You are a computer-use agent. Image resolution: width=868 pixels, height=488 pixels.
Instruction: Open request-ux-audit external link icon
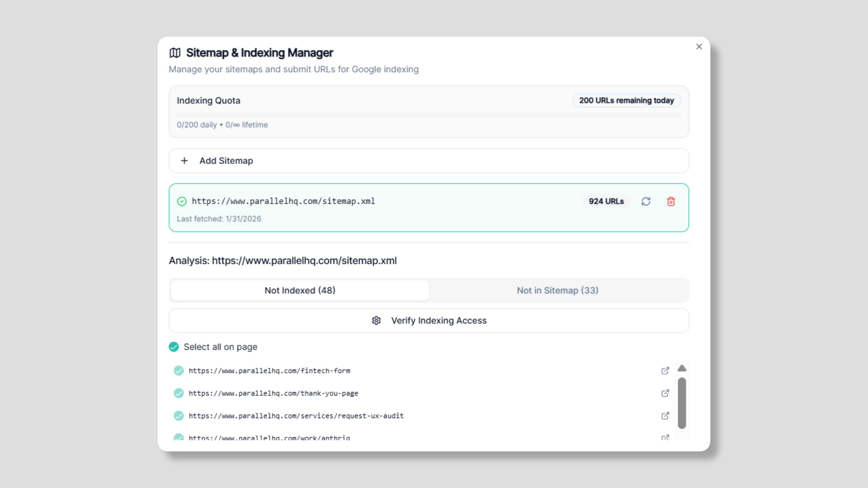[x=665, y=416]
